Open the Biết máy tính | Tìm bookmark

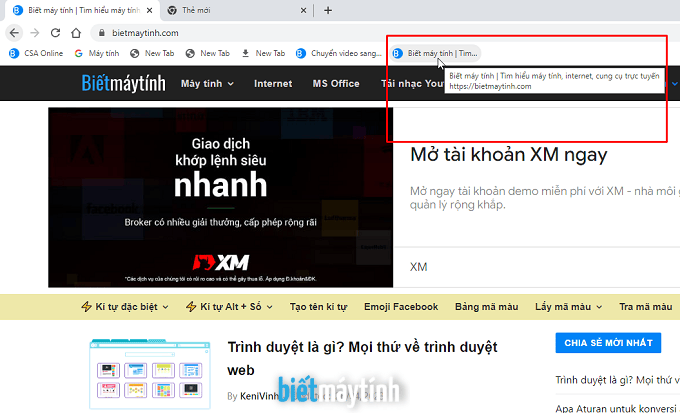[x=435, y=53]
